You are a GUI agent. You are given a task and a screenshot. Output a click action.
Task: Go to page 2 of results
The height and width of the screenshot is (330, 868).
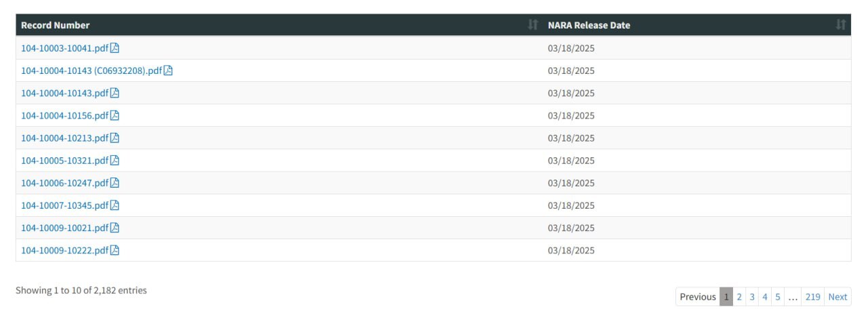coord(739,297)
